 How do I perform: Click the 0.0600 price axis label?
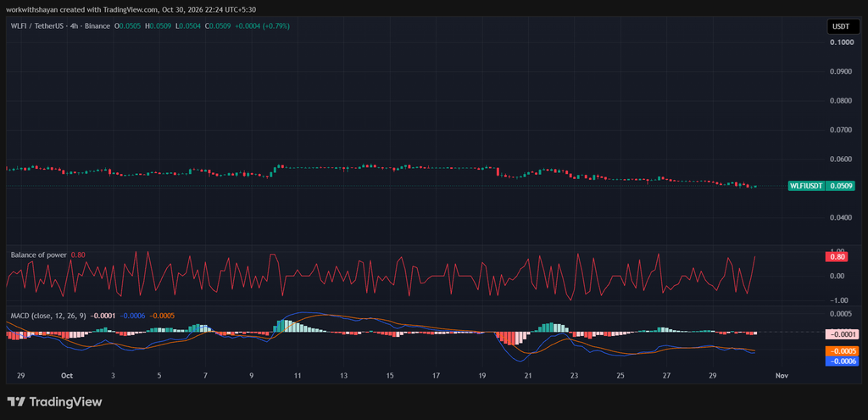(840, 160)
